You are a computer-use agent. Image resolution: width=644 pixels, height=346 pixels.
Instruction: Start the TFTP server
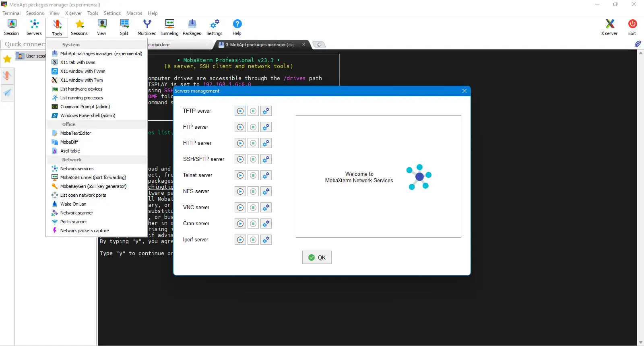pos(240,111)
